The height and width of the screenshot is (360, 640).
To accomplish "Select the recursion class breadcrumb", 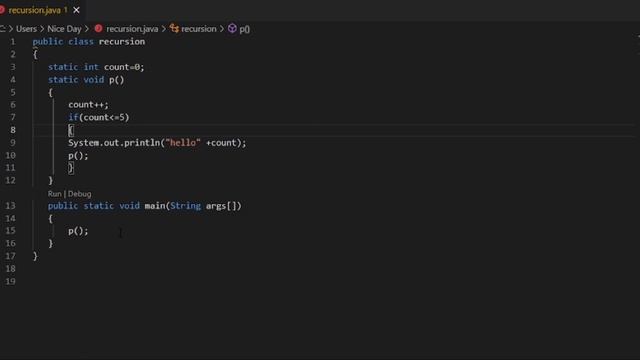I will coord(199,29).
